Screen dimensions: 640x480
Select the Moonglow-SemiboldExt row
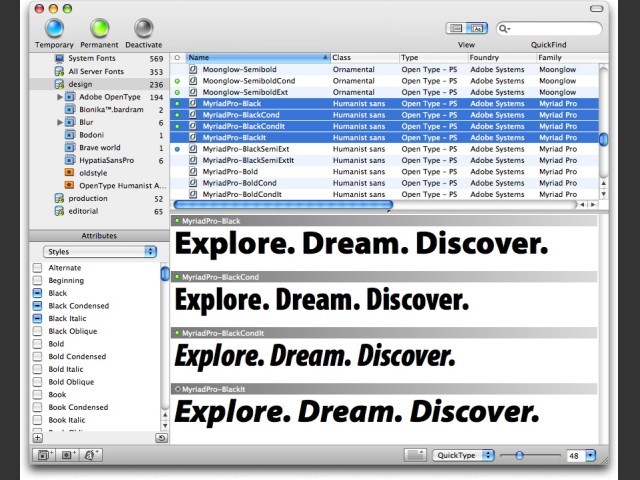[384, 92]
